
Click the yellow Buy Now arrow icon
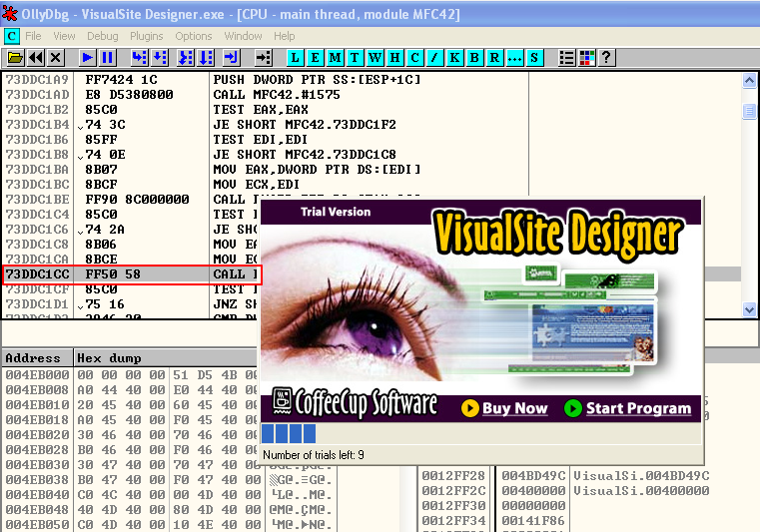click(469, 408)
